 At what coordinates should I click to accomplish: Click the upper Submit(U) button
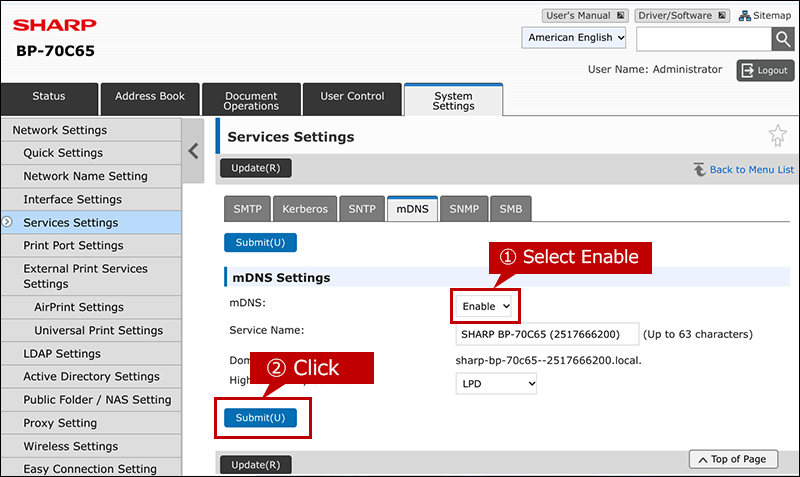[x=260, y=243]
